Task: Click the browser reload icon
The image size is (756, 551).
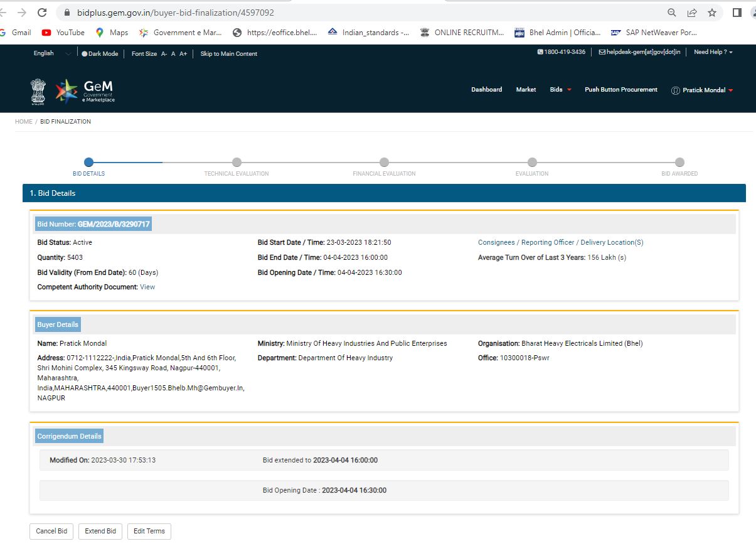Action: (43, 13)
